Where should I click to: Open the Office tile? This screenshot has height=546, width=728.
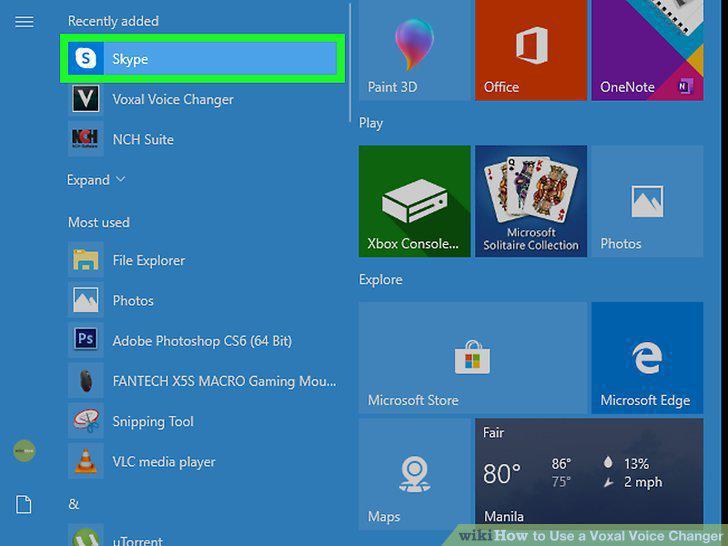(531, 50)
